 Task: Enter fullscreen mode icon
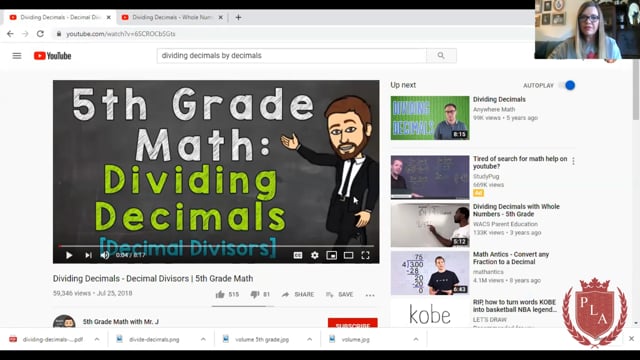click(365, 255)
